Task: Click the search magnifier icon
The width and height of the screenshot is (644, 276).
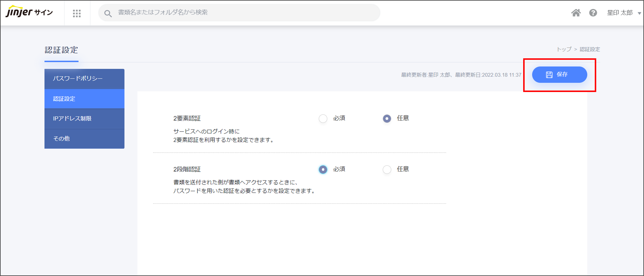Action: pyautogui.click(x=108, y=13)
